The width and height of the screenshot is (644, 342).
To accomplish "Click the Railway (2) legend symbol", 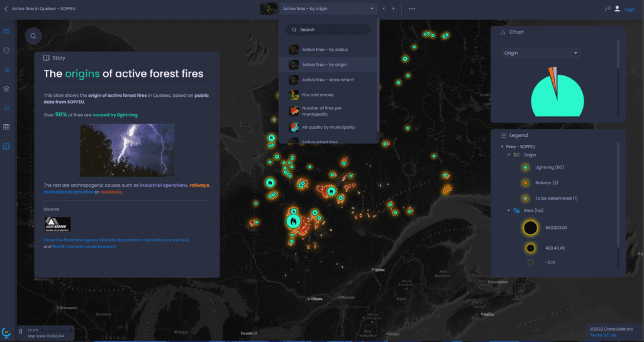I will 525,183.
